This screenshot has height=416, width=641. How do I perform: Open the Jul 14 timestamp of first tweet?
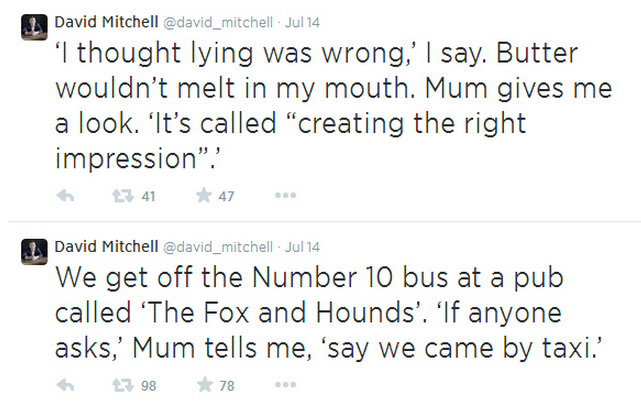pyautogui.click(x=302, y=22)
